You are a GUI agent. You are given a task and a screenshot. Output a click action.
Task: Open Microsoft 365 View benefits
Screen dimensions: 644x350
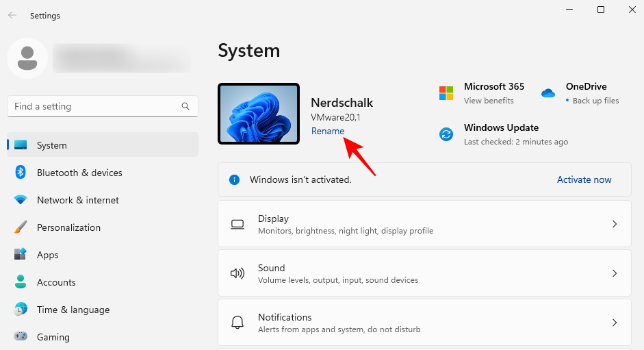coord(489,101)
